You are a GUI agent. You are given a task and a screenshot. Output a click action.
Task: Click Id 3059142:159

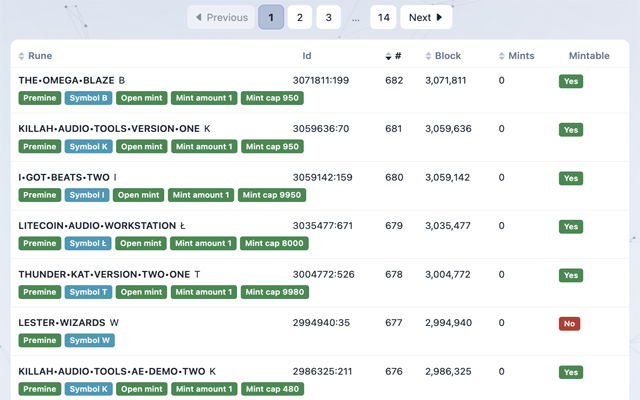(322, 177)
